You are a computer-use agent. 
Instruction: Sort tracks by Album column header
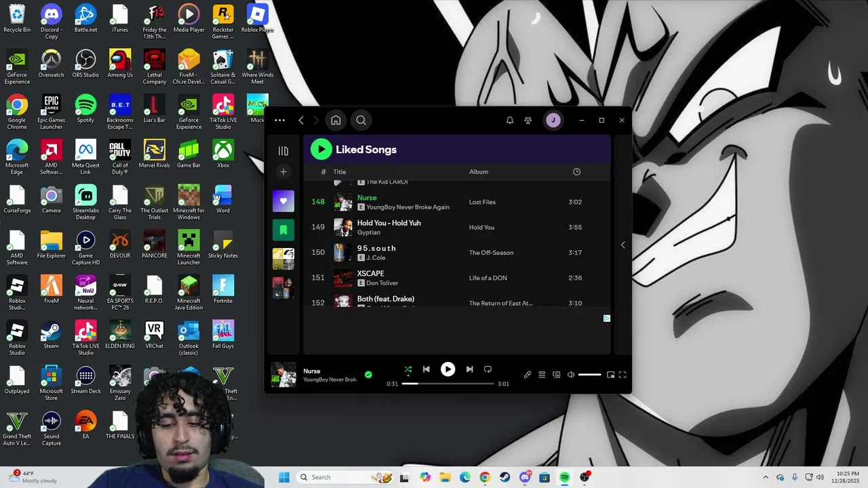click(479, 172)
